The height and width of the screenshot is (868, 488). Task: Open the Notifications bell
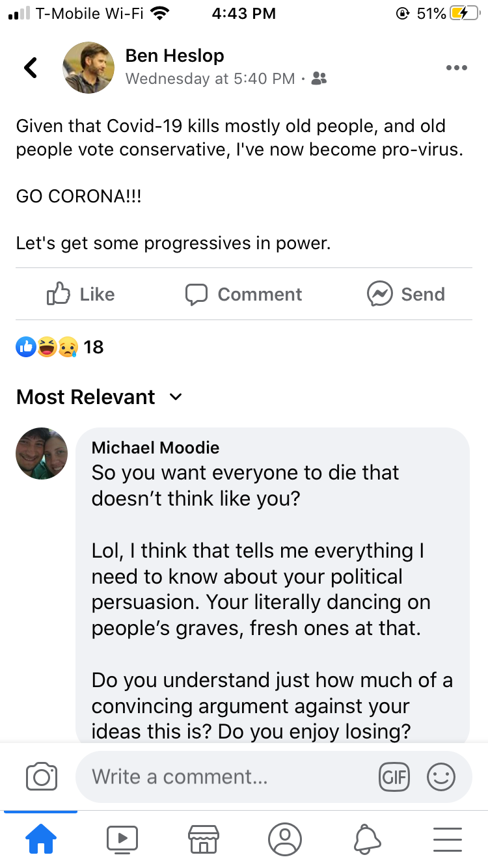366,839
